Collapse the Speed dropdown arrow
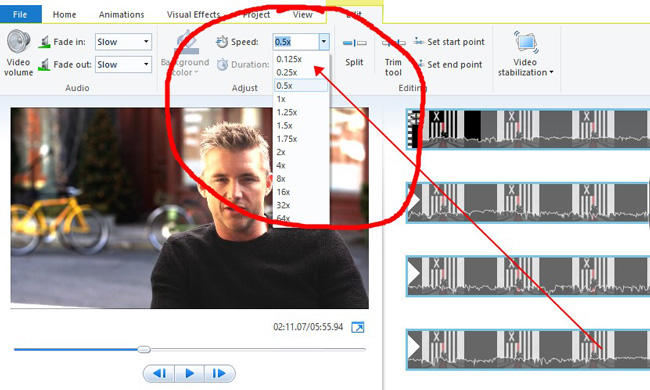Screen dimensions: 650x390 324,41
